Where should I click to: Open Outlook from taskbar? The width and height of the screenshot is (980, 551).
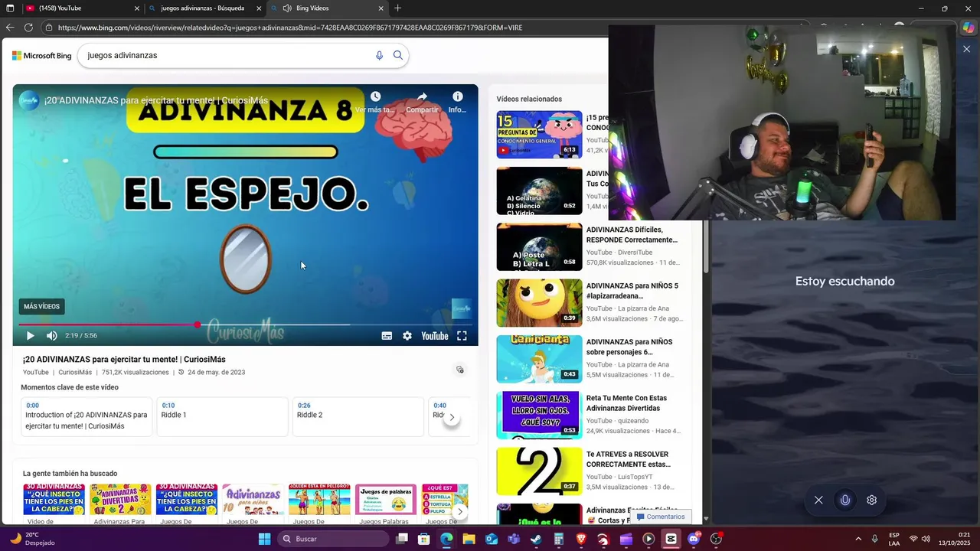pos(492,539)
